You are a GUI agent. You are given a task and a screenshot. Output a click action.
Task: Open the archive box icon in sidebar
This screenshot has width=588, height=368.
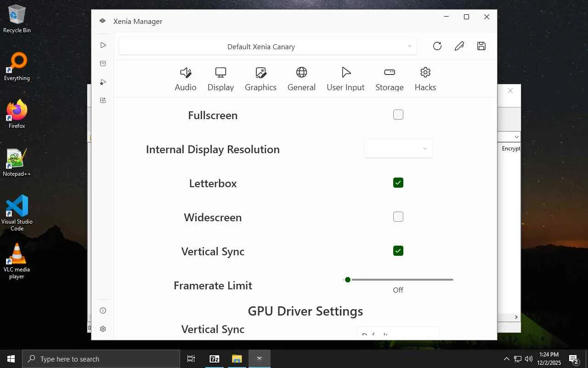point(103,63)
